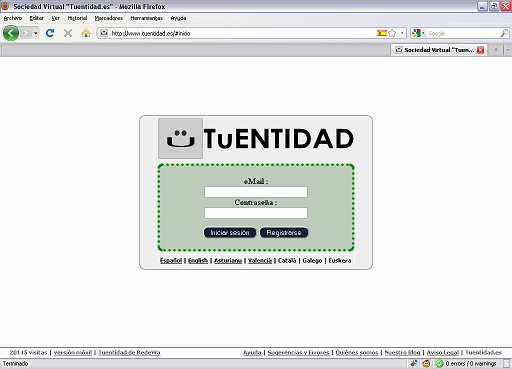Open the list all tabs dropdown
The width and height of the screenshot is (512, 369).
tap(508, 50)
